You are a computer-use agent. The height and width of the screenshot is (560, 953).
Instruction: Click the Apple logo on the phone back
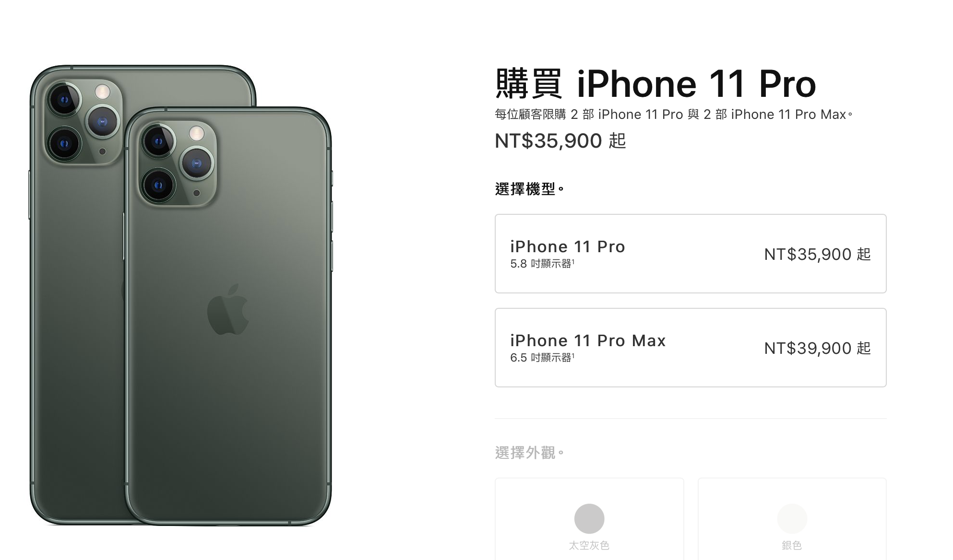[x=228, y=309]
